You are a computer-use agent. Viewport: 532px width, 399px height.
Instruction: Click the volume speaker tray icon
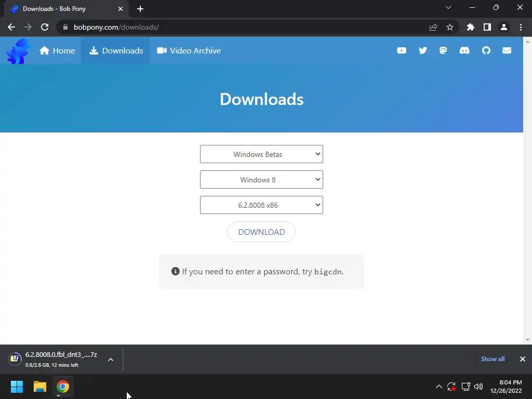coord(478,387)
